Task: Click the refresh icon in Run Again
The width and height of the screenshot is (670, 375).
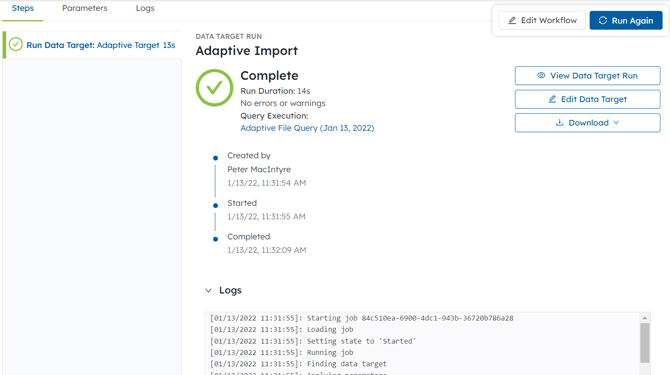Action: (x=602, y=20)
